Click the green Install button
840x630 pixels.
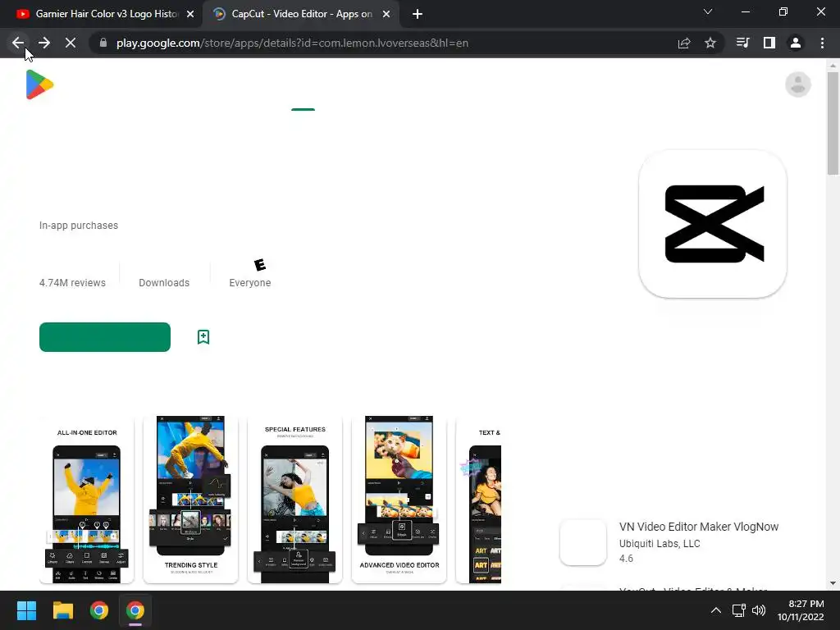coord(105,337)
